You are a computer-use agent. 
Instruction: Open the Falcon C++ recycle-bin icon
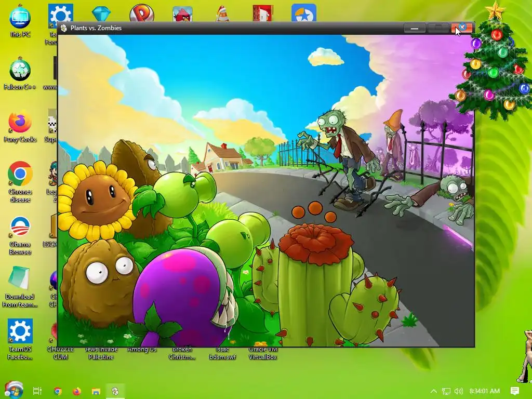point(20,73)
